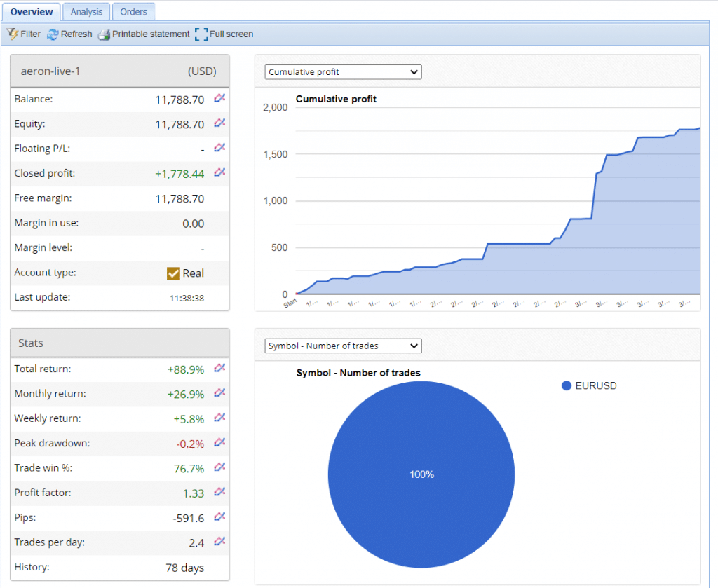Open the Printable statement
718x588 pixels.
click(x=144, y=34)
